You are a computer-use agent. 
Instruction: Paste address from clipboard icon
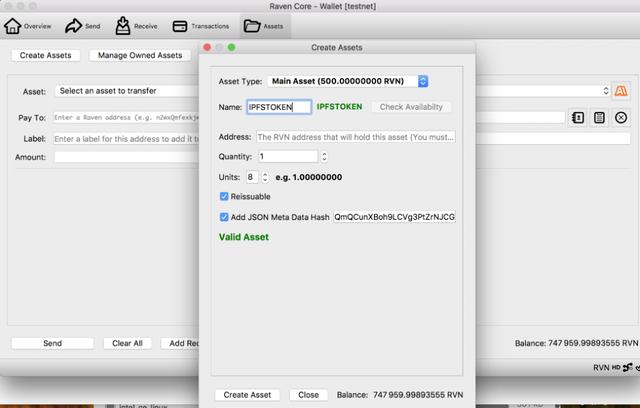(599, 118)
